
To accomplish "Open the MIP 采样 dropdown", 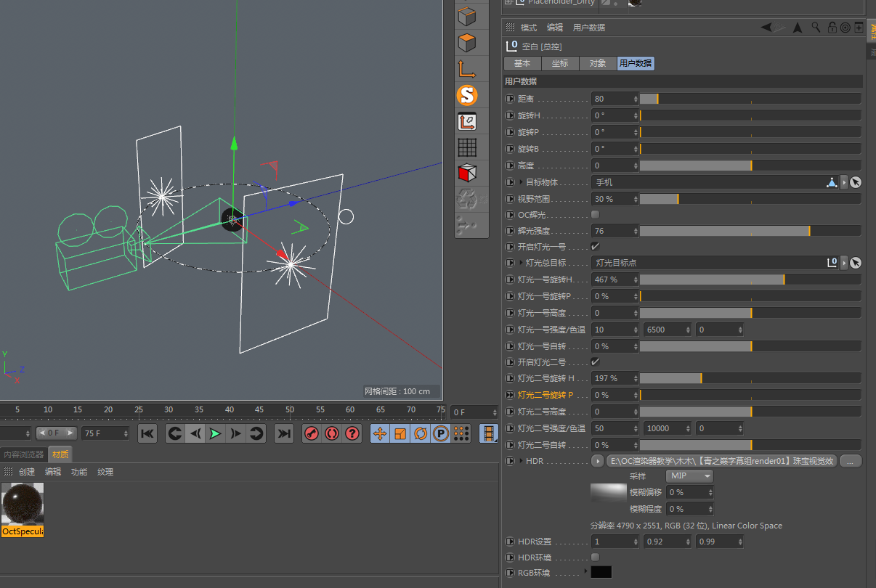I will pyautogui.click(x=689, y=475).
